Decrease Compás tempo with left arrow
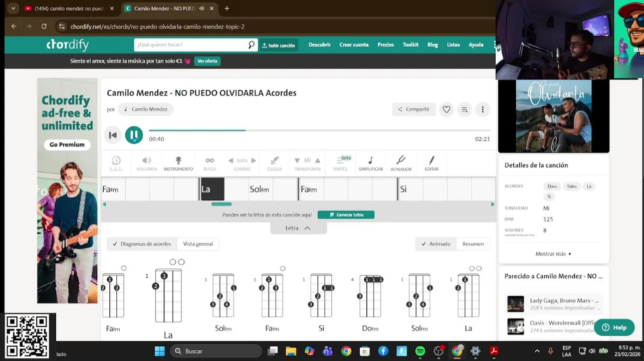This screenshot has width=644, height=361. pyautogui.click(x=231, y=160)
